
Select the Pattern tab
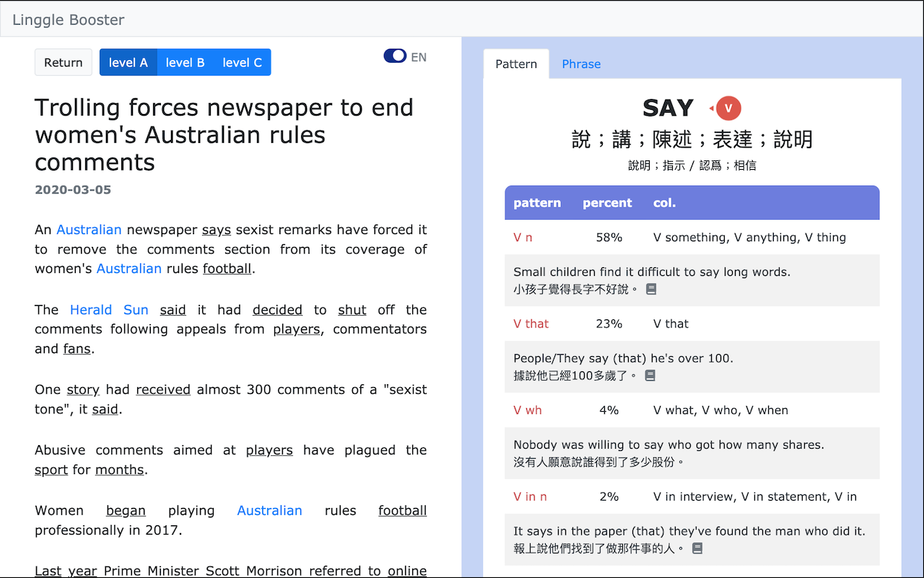point(516,64)
